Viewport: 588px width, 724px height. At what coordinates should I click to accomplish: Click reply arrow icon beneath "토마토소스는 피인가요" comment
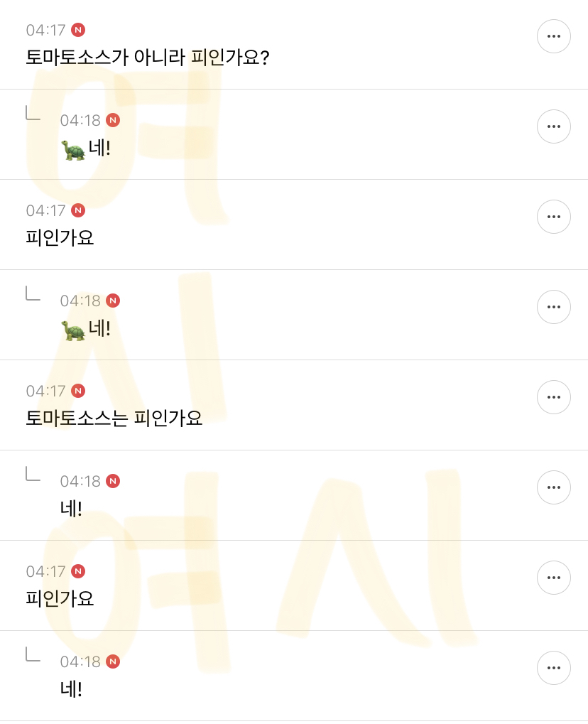point(33,473)
